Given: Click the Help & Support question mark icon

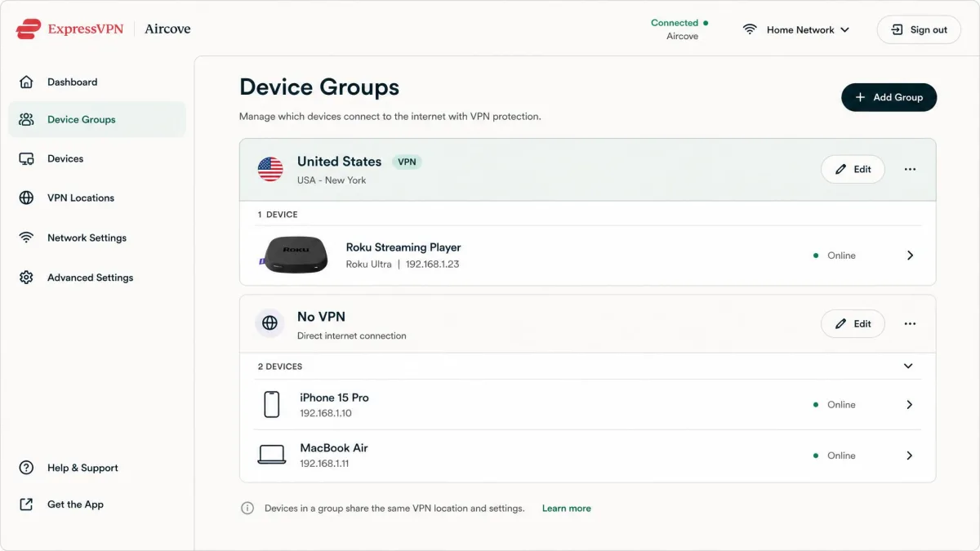Looking at the screenshot, I should tap(26, 468).
